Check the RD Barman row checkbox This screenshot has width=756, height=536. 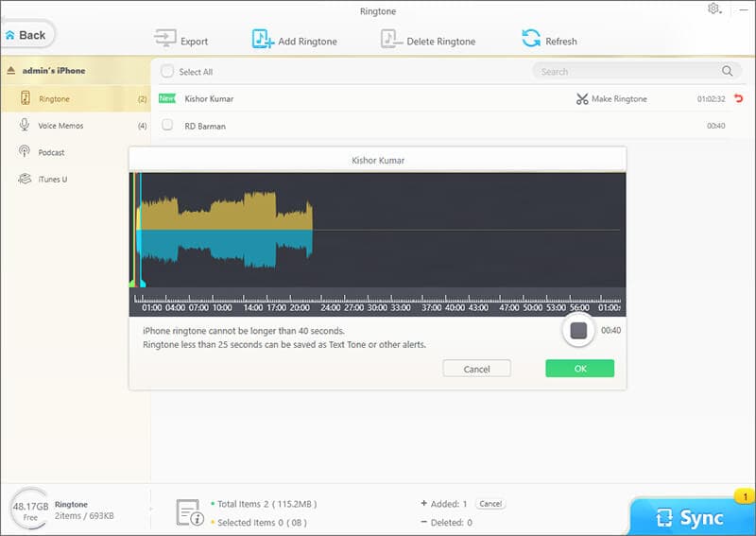167,125
